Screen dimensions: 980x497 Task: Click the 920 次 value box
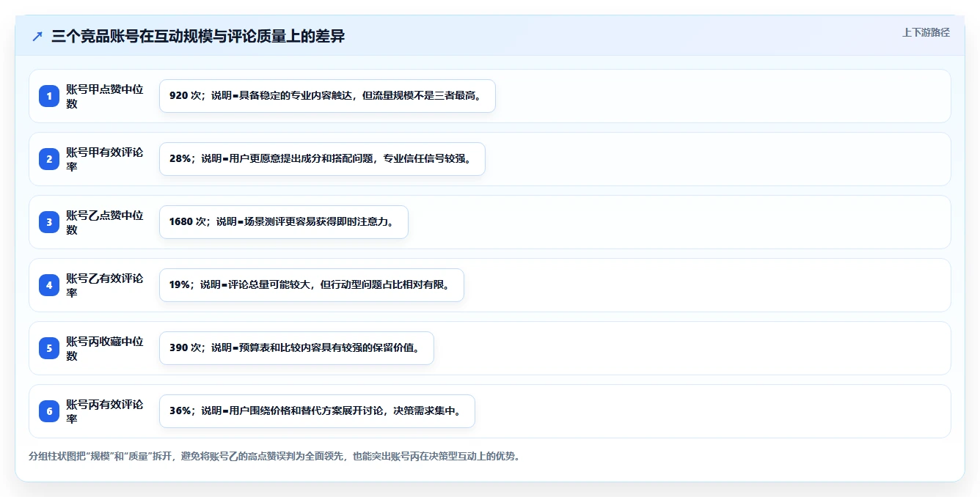click(327, 96)
